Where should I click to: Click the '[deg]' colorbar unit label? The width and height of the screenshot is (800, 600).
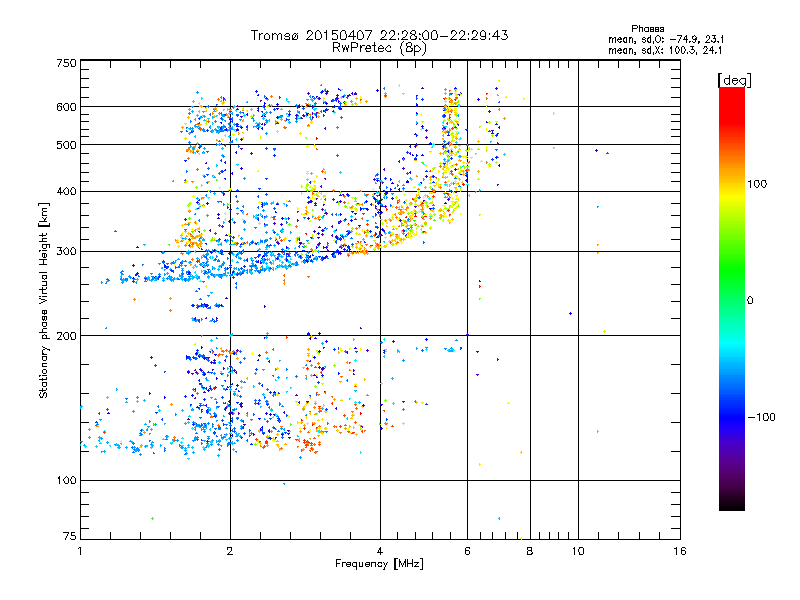(734, 80)
